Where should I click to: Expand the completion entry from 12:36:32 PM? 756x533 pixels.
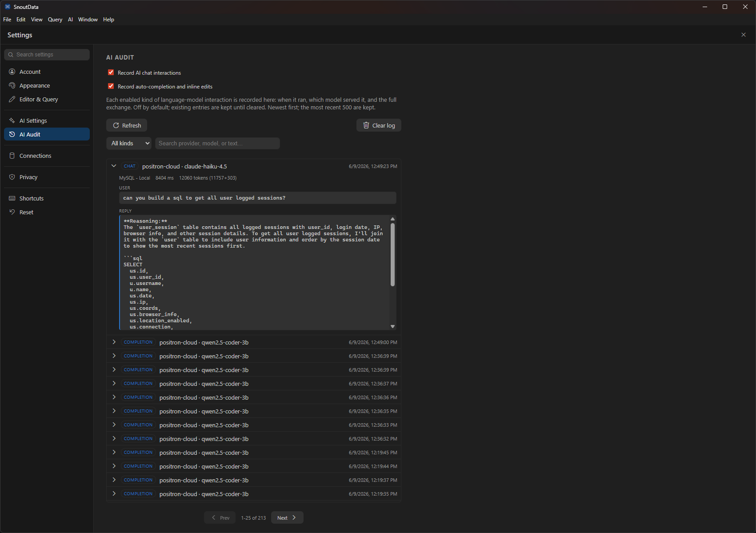click(x=114, y=439)
